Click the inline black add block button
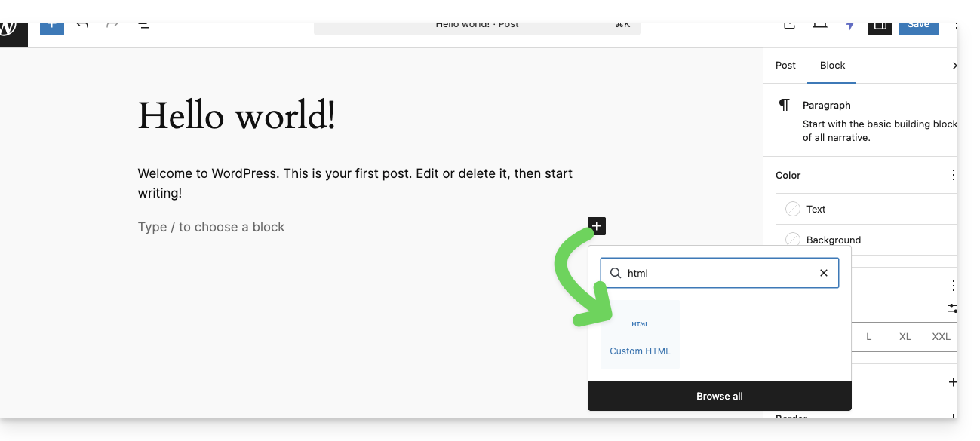Screen dimensions: 980x441 [597, 225]
